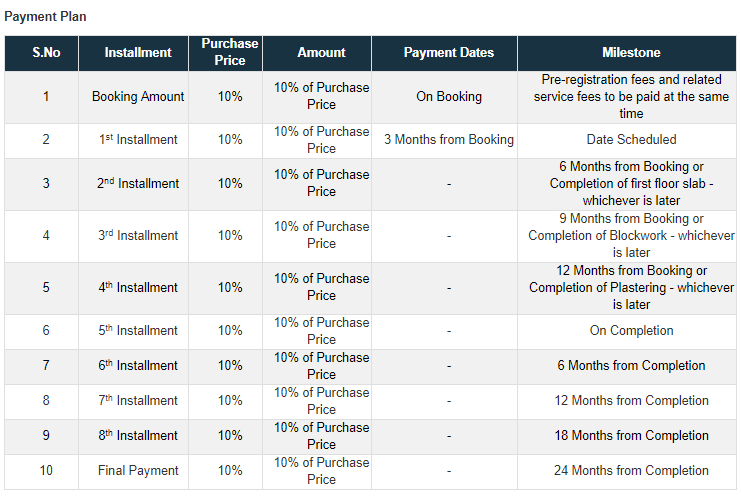741x497 pixels.
Task: Click the Payment Dates column header
Action: point(449,53)
